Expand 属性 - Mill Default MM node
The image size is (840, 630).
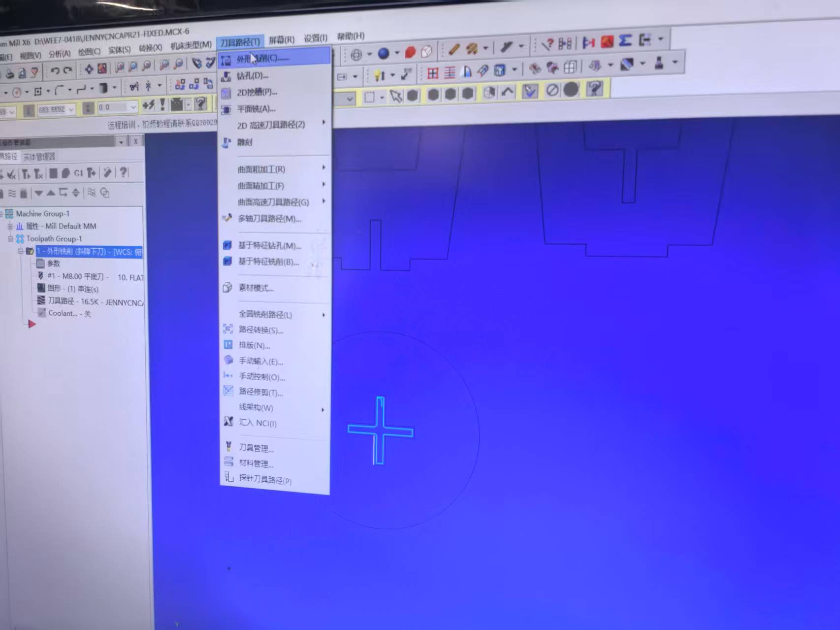[x=10, y=227]
